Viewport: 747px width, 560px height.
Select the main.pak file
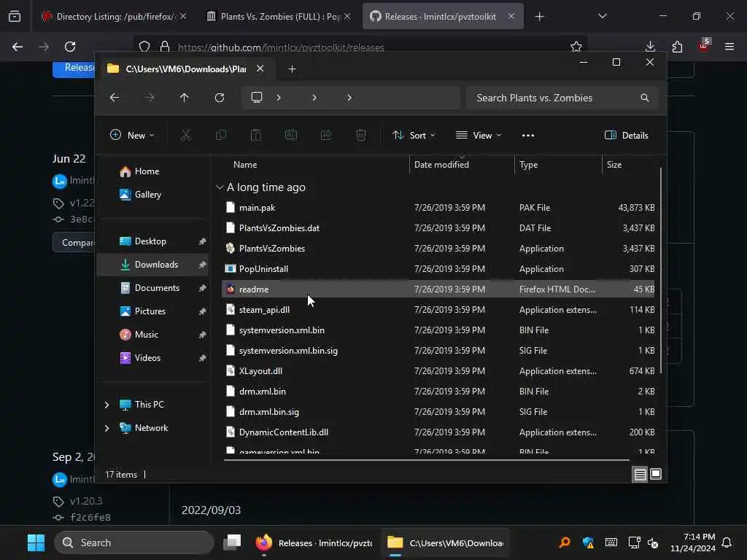438,208
